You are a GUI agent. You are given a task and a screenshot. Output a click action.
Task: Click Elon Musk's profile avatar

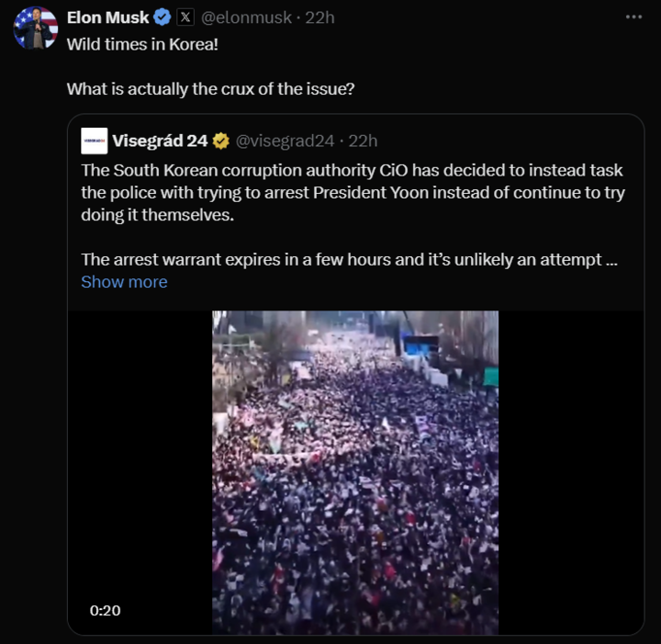(x=36, y=27)
